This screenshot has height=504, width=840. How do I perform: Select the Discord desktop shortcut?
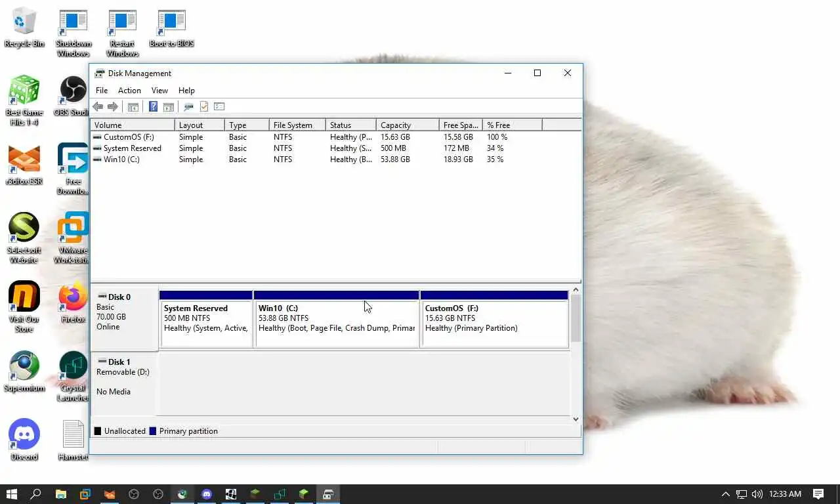click(x=24, y=440)
